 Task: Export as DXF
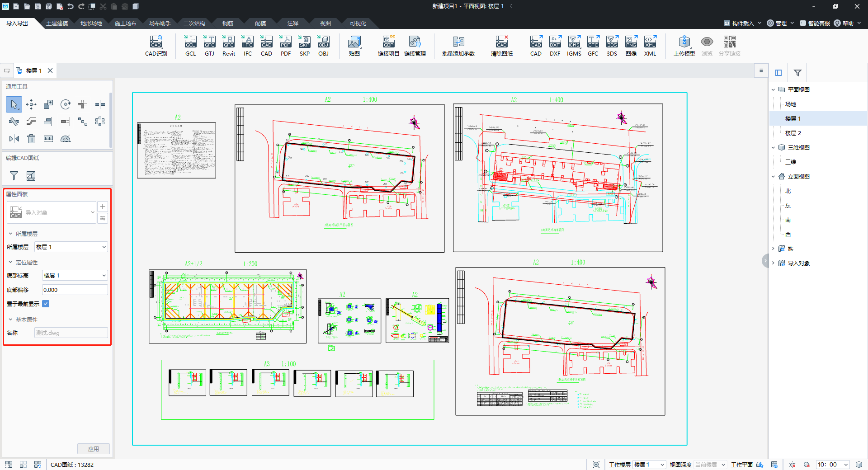point(555,46)
